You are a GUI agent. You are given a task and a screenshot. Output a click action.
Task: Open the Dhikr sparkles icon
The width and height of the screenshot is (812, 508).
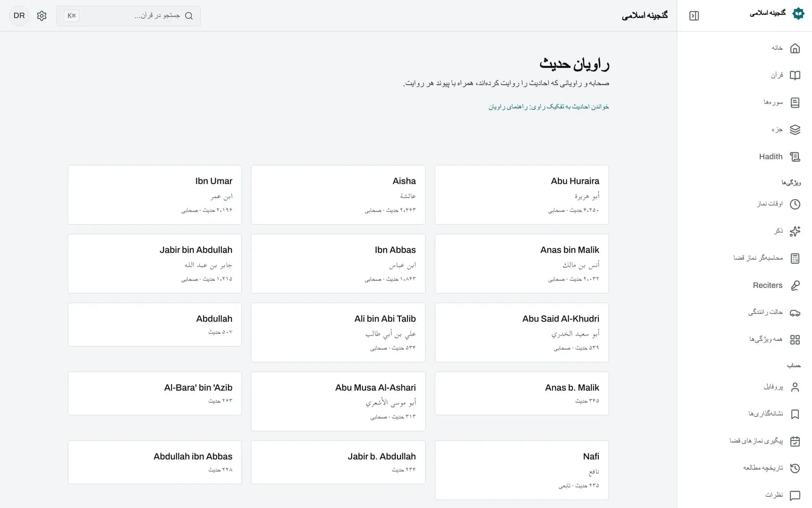[x=795, y=231]
